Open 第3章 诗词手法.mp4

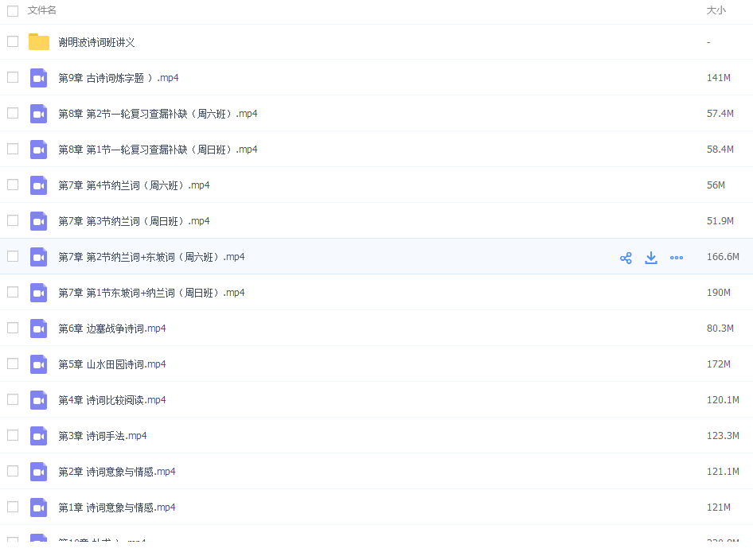pyautogui.click(x=103, y=436)
